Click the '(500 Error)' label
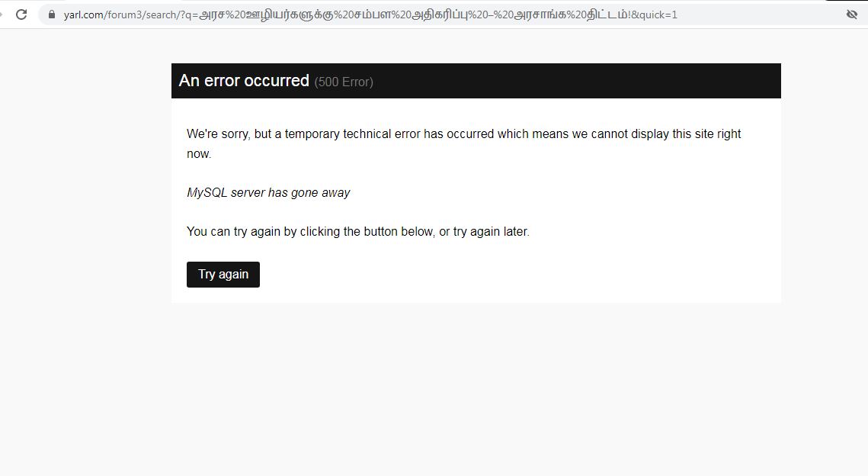 344,82
